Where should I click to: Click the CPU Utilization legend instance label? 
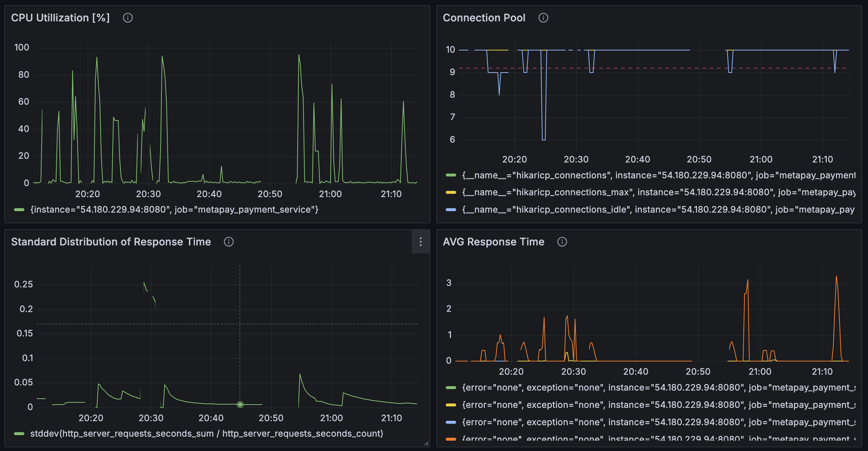coord(174,210)
